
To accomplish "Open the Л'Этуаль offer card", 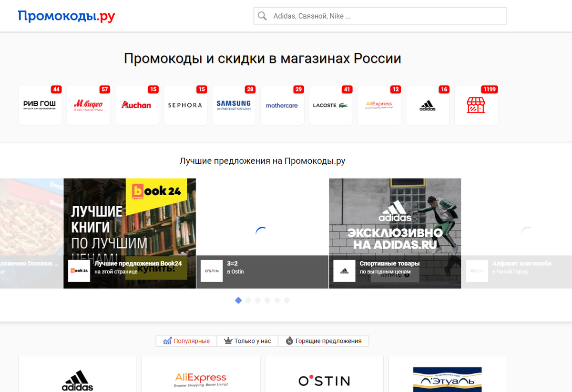I will 448,374.
